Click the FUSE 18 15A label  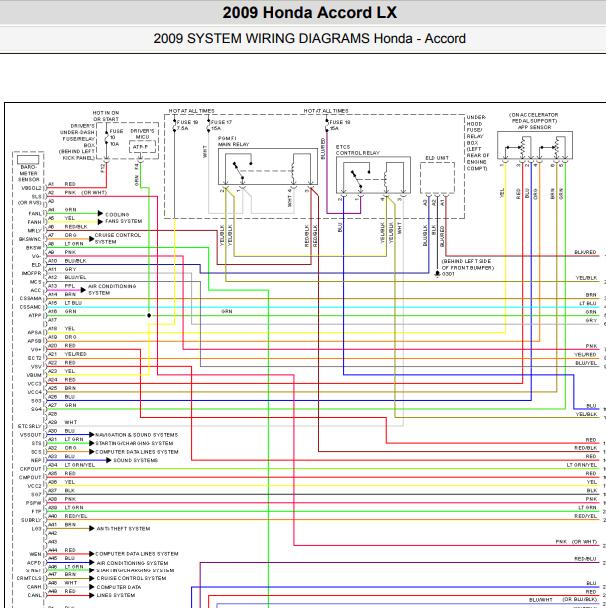[x=340, y=125]
